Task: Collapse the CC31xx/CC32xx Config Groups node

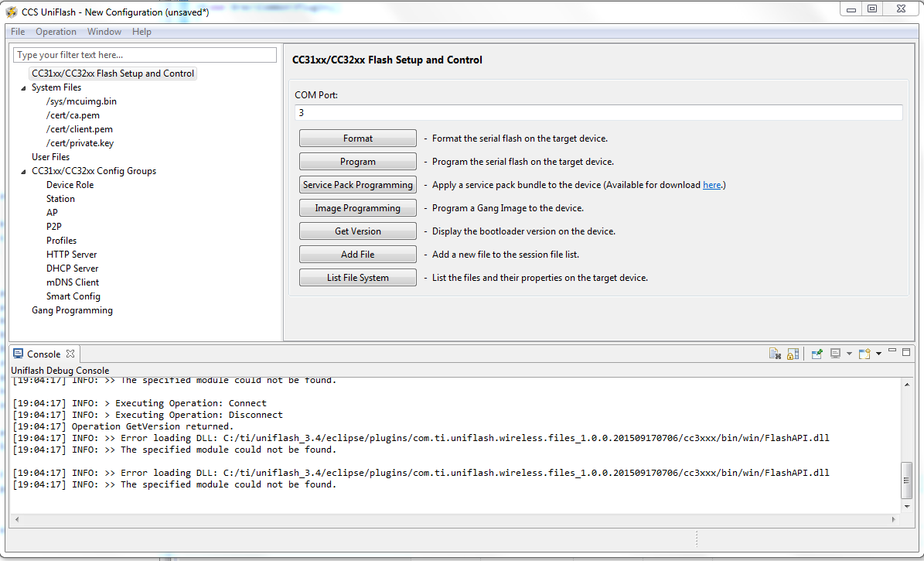Action: tap(23, 172)
